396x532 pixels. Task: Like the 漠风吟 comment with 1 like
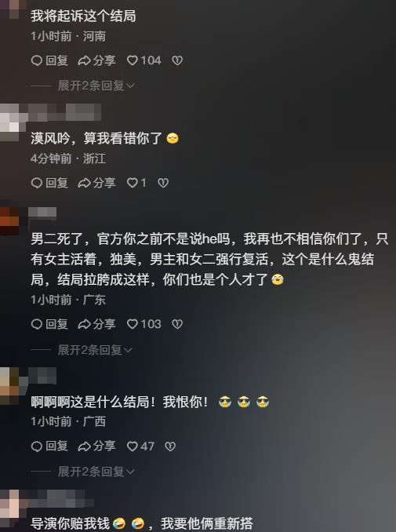coord(136,183)
